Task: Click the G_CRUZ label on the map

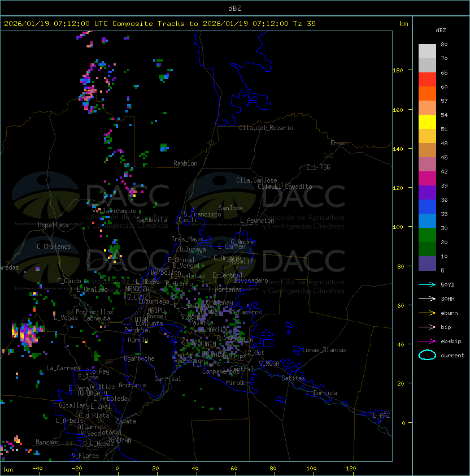Action: (x=137, y=297)
